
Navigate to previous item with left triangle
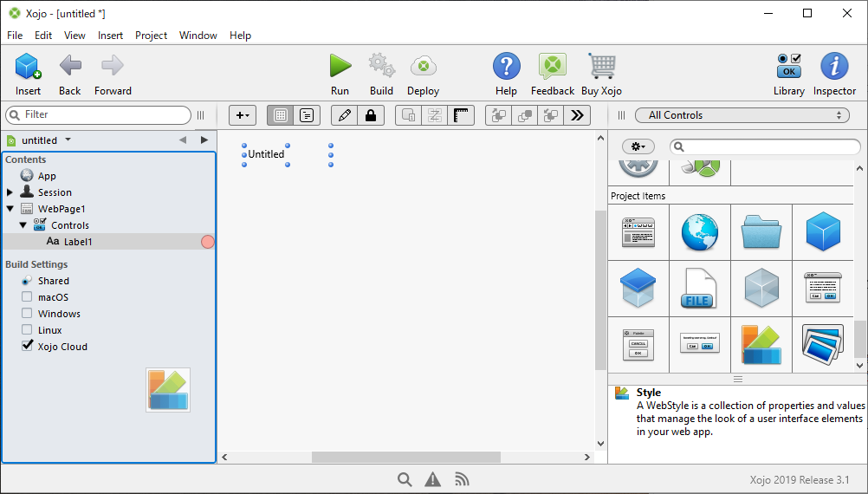[183, 140]
